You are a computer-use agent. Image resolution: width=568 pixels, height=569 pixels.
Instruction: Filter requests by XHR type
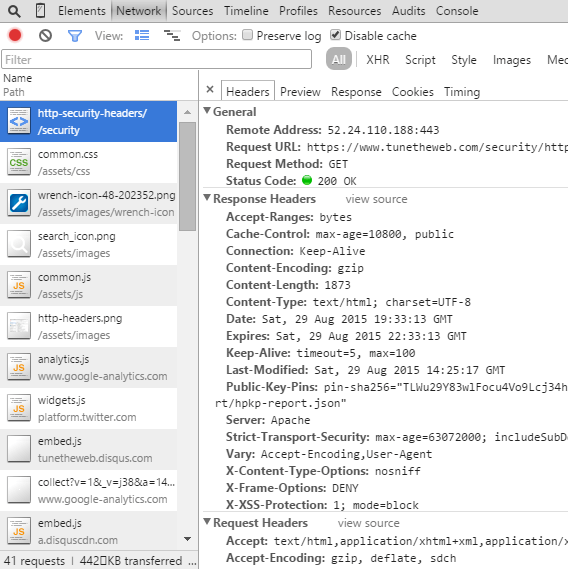pos(378,60)
